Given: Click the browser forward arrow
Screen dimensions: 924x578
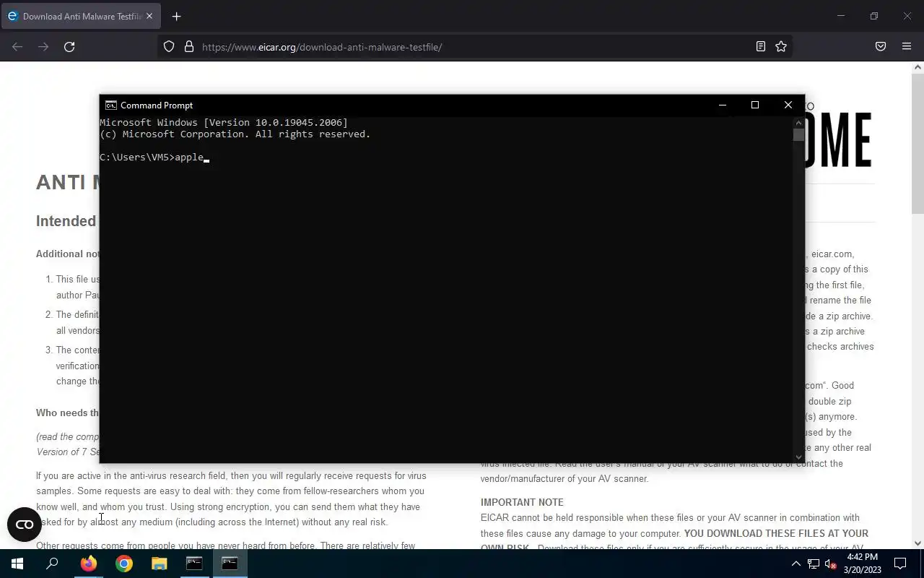Looking at the screenshot, I should (43, 47).
